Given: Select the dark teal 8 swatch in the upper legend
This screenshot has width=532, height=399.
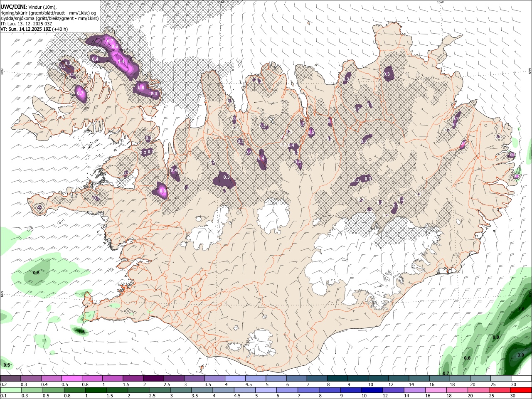Looking at the screenshot, I should point(337,379).
